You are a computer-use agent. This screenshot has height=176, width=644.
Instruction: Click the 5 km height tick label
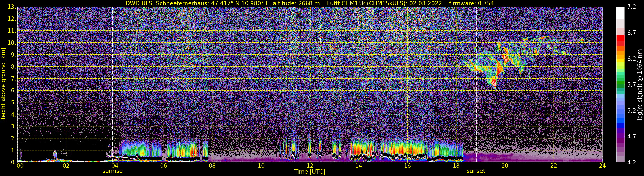(x=13, y=102)
